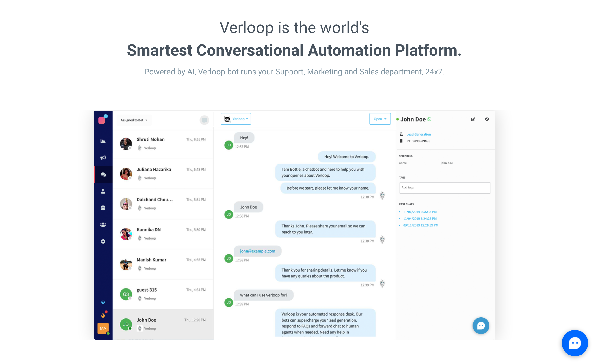This screenshot has height=364, width=597.
Task: Open the database stack icon
Action: (103, 208)
